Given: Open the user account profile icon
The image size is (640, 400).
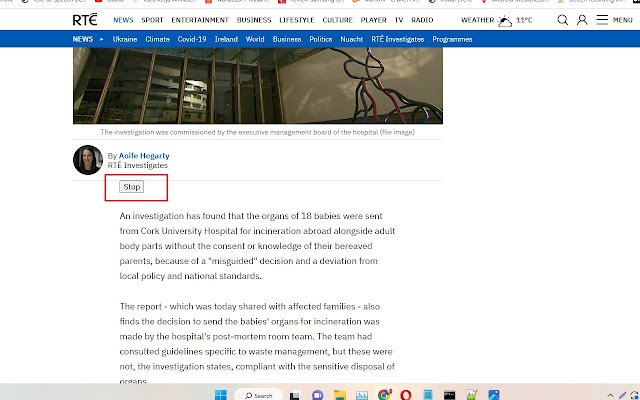Looking at the screenshot, I should tap(582, 20).
